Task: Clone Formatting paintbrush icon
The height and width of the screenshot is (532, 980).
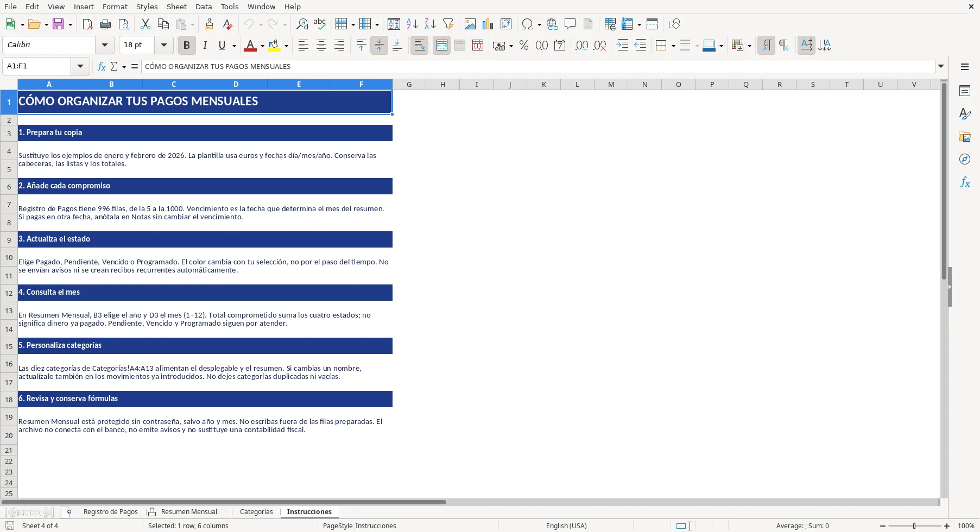Action: point(210,24)
